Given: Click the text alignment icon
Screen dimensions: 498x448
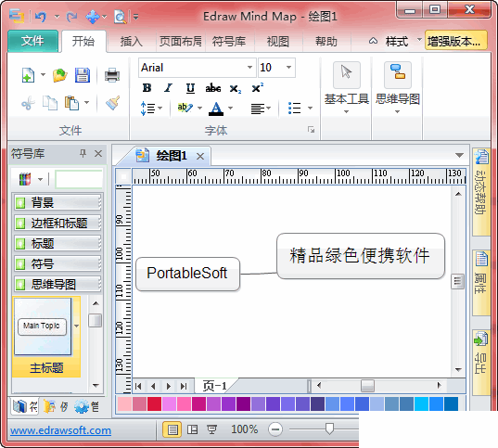Looking at the screenshot, I should click(258, 109).
